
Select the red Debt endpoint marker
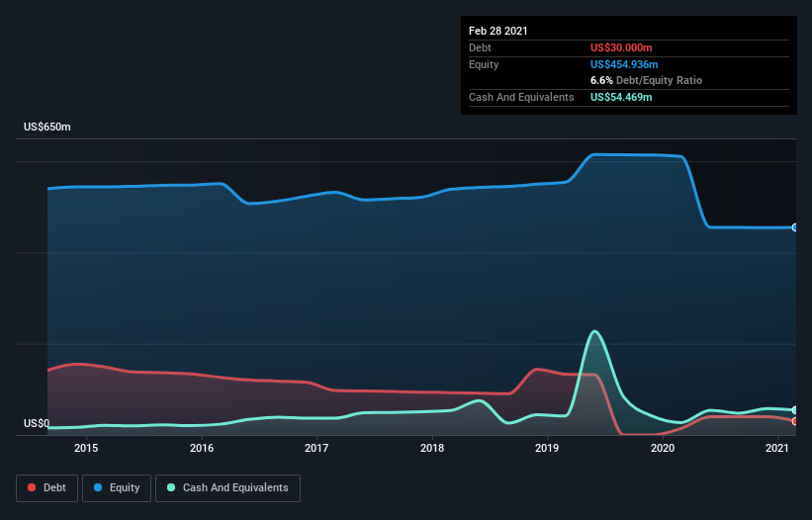click(795, 421)
